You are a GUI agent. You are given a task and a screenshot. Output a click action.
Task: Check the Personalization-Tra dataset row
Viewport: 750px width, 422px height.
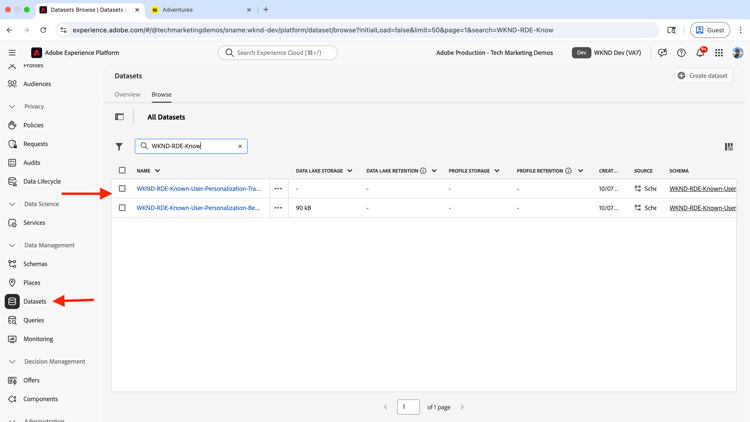click(122, 189)
